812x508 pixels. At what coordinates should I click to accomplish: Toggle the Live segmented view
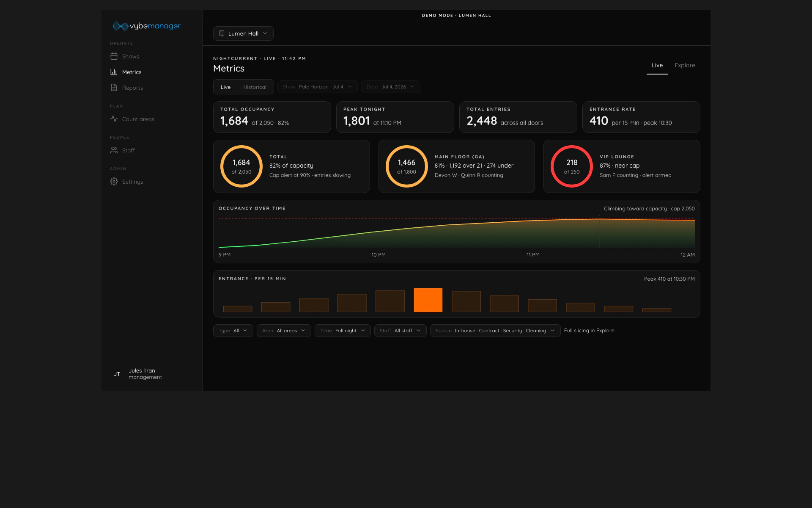(225, 87)
